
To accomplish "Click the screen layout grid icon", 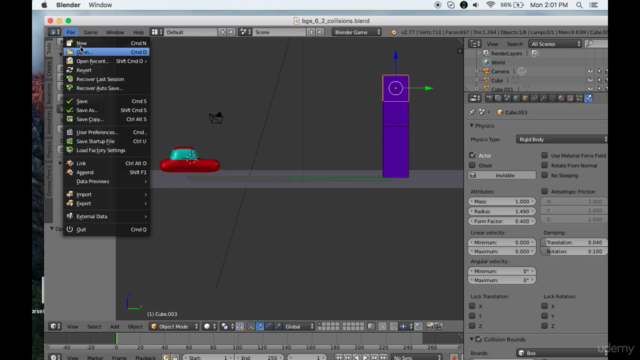I will click(157, 32).
